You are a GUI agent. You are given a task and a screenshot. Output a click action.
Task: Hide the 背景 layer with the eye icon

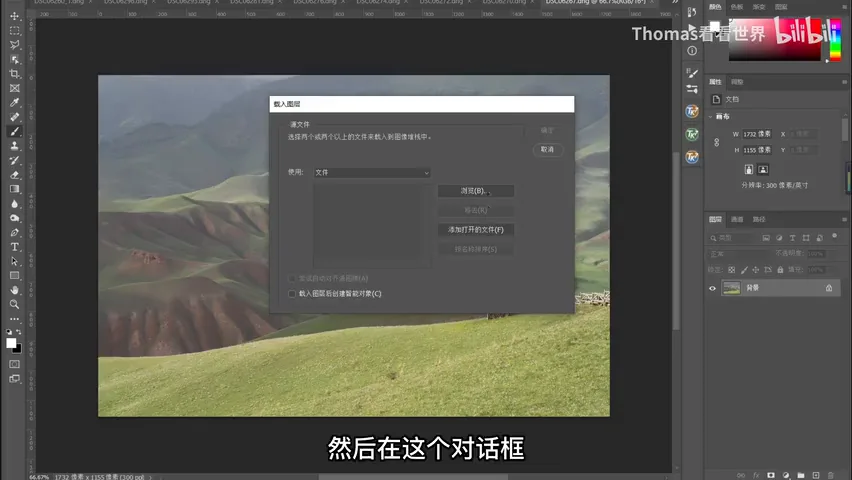click(x=712, y=288)
